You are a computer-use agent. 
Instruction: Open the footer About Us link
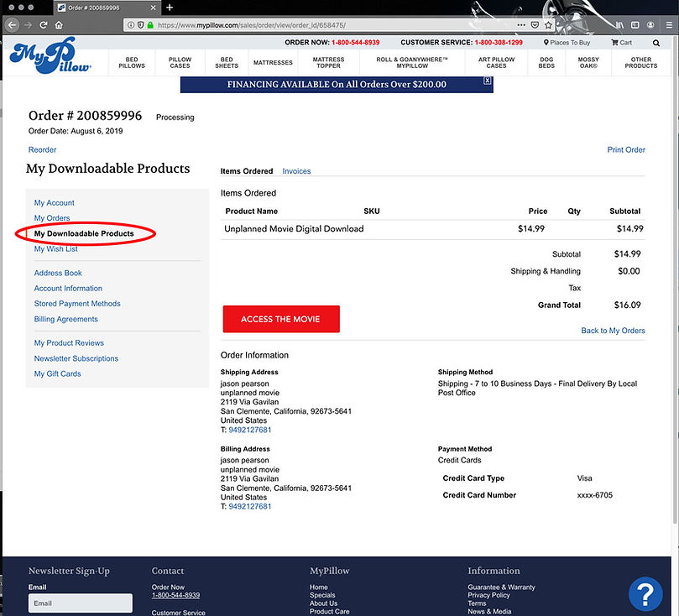click(x=323, y=603)
